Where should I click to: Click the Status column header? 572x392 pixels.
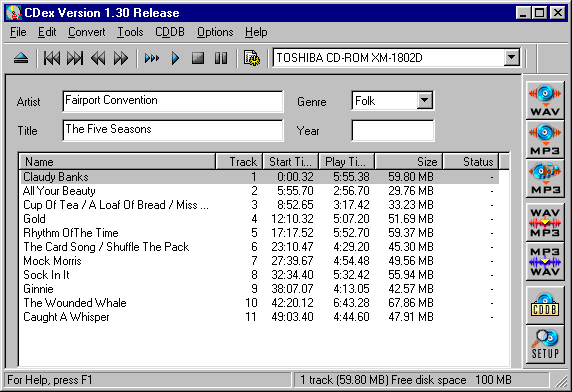click(471, 162)
